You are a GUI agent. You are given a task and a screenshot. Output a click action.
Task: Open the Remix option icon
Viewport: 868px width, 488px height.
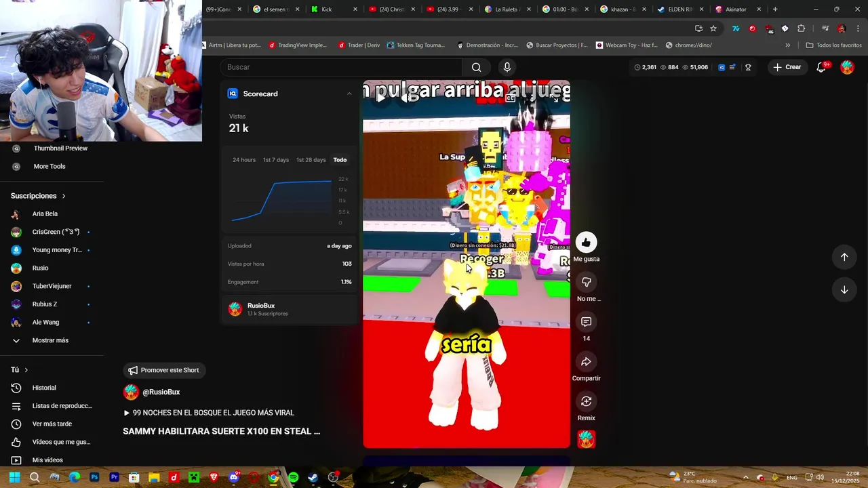[x=586, y=401]
